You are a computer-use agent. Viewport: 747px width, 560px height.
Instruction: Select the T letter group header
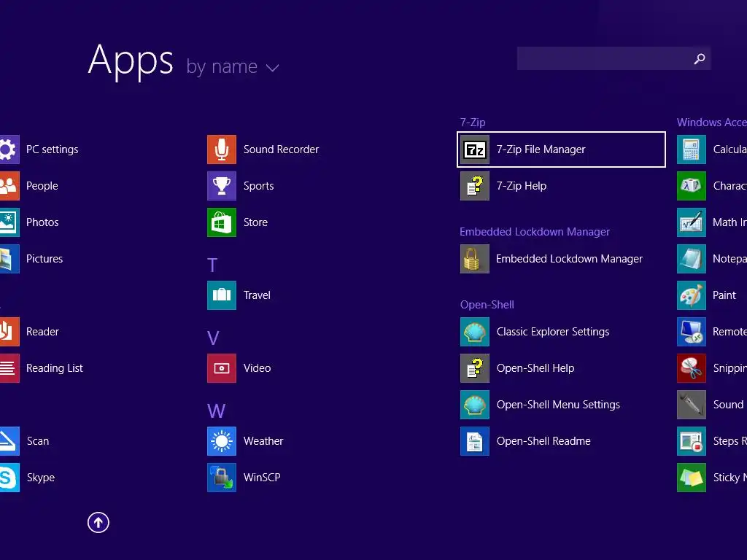(212, 265)
